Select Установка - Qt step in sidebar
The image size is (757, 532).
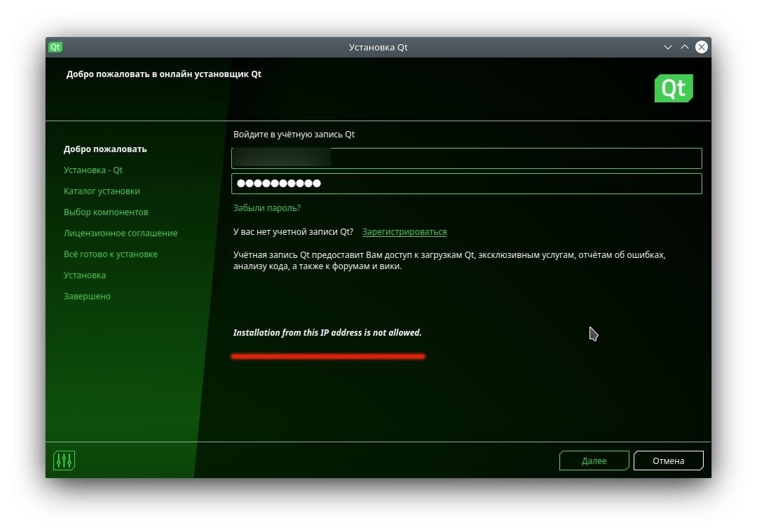pos(93,170)
